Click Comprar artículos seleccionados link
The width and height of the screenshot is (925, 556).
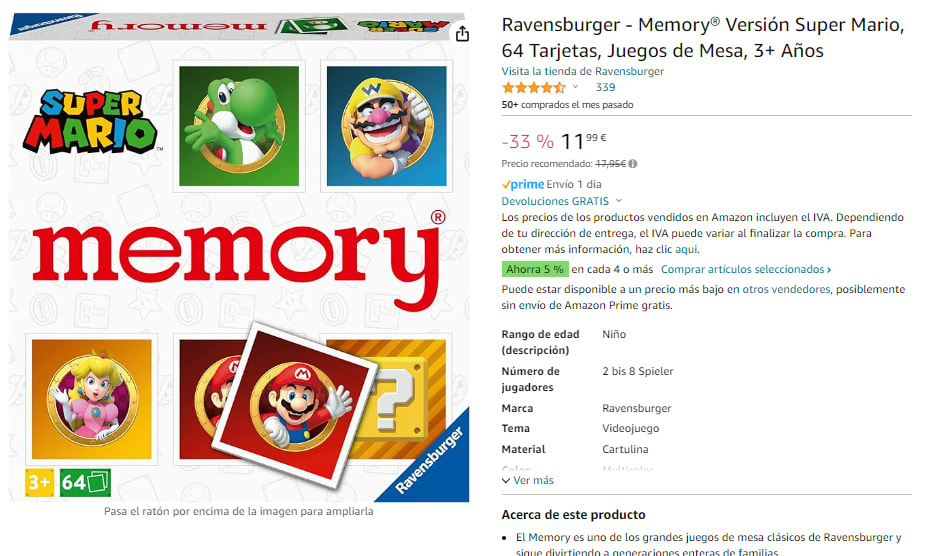(746, 269)
